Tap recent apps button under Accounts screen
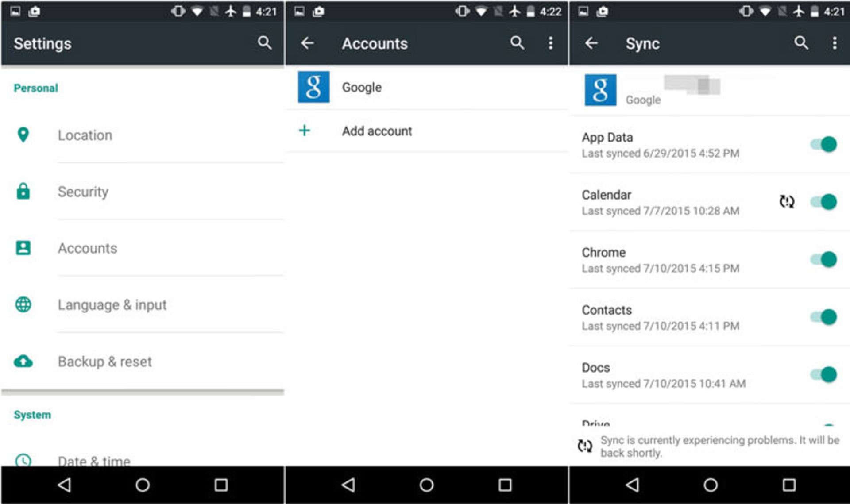 (505, 485)
